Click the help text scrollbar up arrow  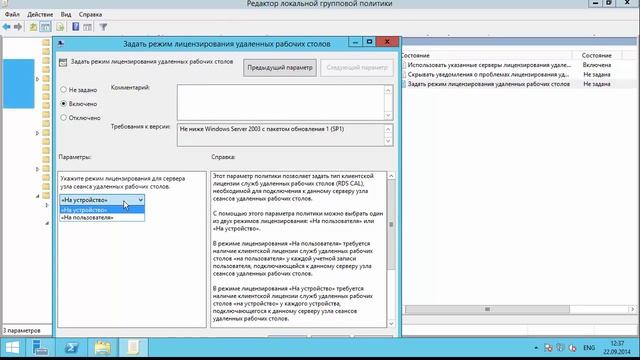coord(391,176)
